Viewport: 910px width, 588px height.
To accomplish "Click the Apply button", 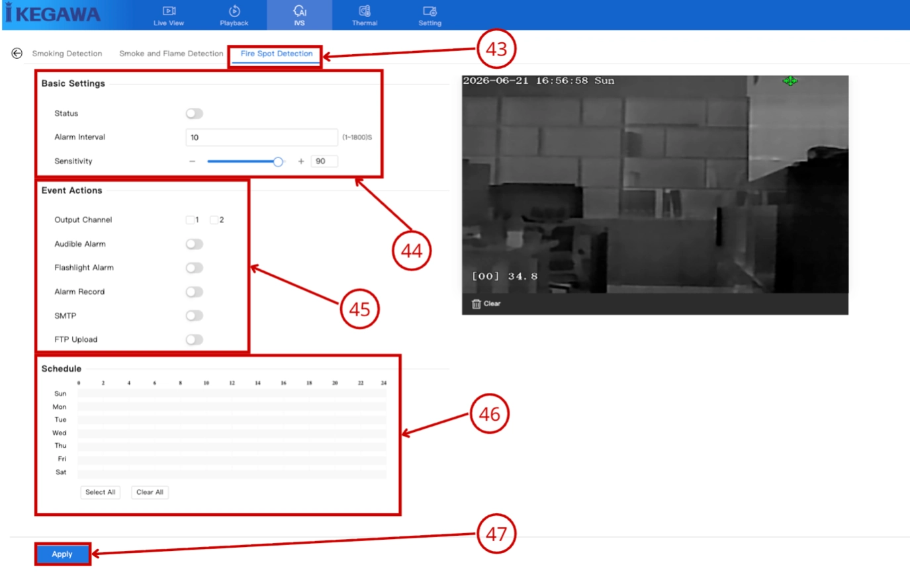I will (62, 554).
